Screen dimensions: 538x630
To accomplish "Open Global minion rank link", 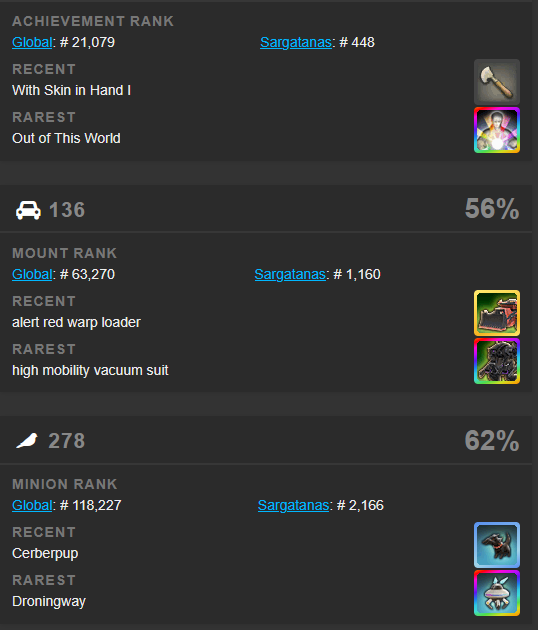I will click(x=32, y=505).
